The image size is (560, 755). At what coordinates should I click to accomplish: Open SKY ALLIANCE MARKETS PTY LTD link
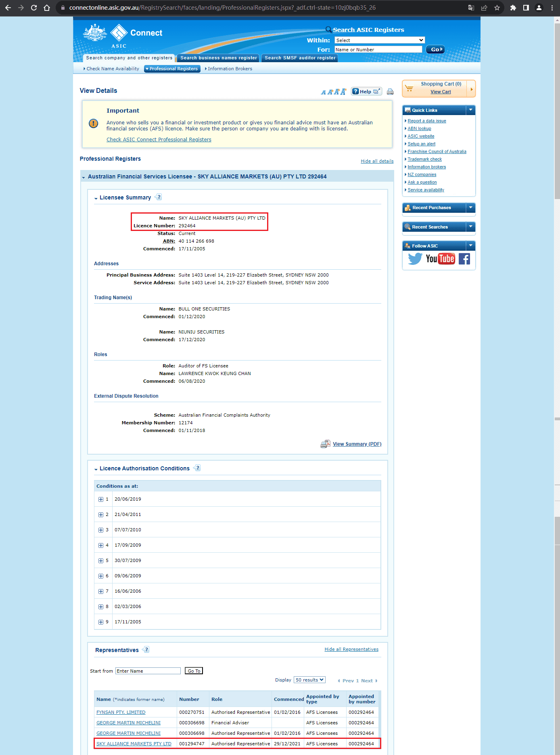[x=134, y=744]
